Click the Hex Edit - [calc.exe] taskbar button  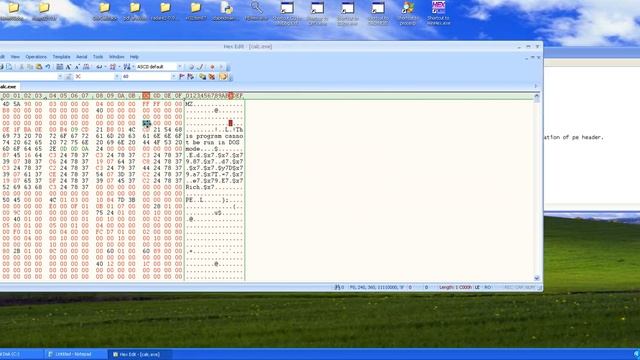pos(140,354)
